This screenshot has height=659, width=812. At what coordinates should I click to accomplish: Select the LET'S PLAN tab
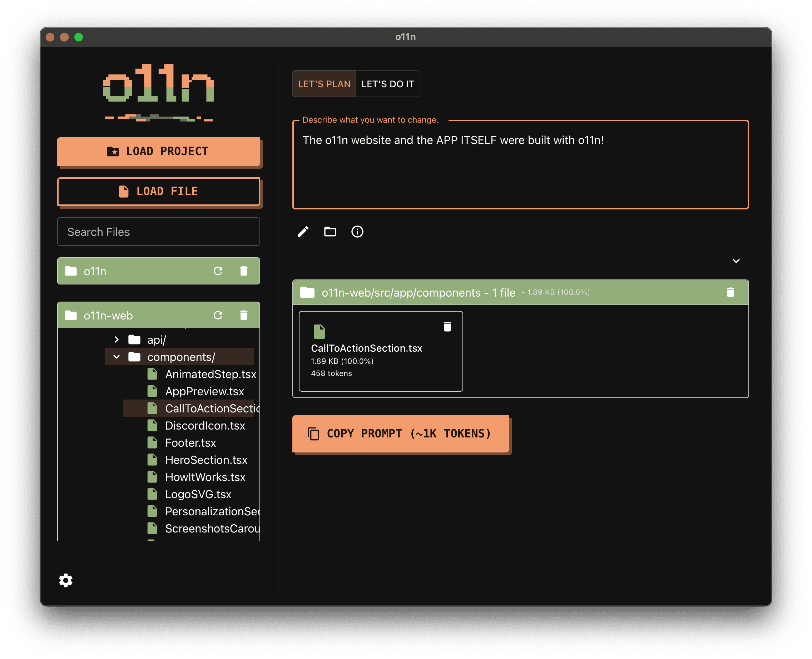pyautogui.click(x=324, y=84)
